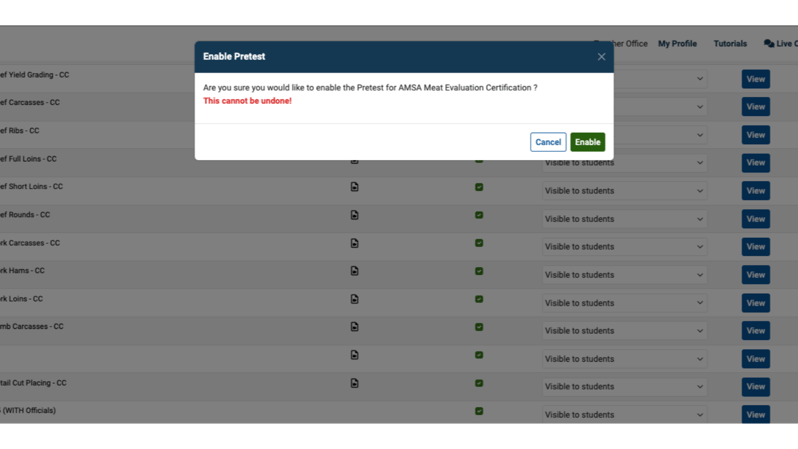Click the Live Chat speech bubble icon
This screenshot has width=798, height=449.
tap(769, 44)
